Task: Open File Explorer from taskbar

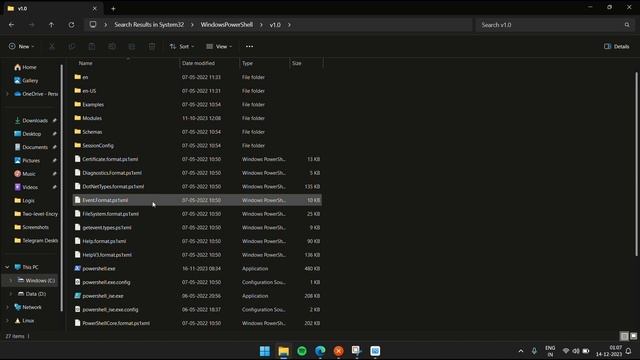Action: pos(283,351)
